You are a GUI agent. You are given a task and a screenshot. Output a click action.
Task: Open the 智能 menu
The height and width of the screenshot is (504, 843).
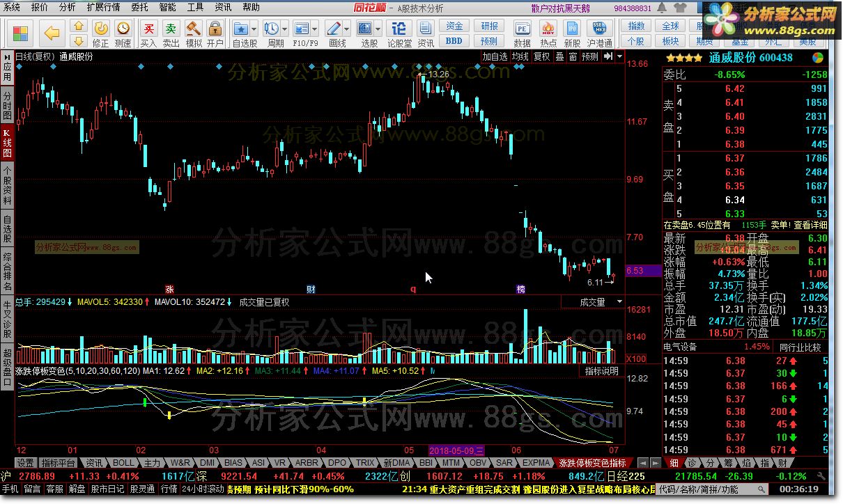(x=168, y=7)
